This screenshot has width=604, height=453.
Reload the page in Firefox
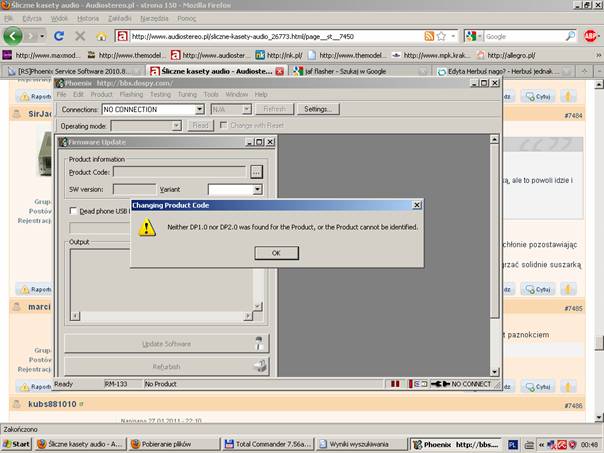(x=59, y=36)
